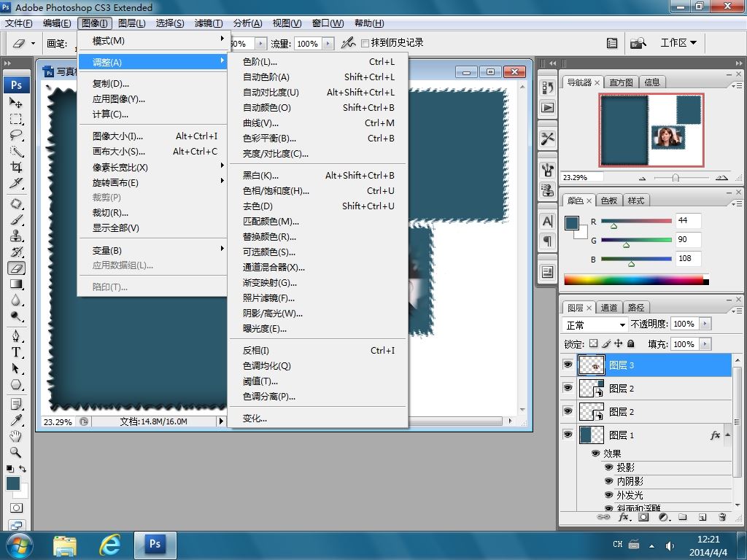Open the Actions panel icon in dock
The height and width of the screenshot is (560, 747).
point(548,108)
